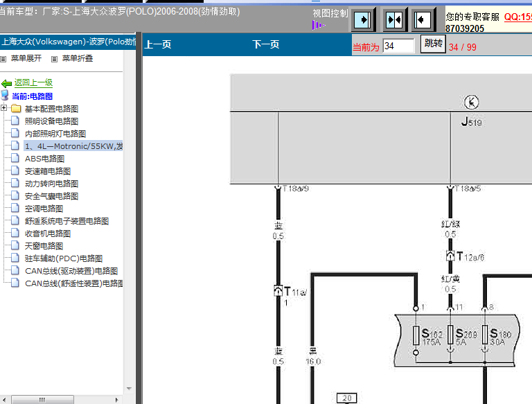Viewport: 532px width, 404px height.
Task: Open 照明设备电路图 in the tree
Action: click(x=51, y=121)
